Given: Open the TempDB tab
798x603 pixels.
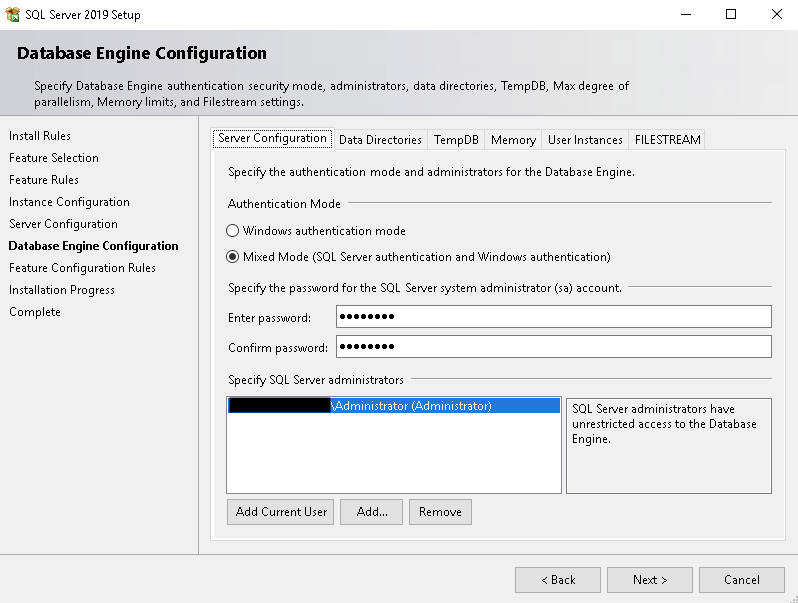Looking at the screenshot, I should pos(456,140).
